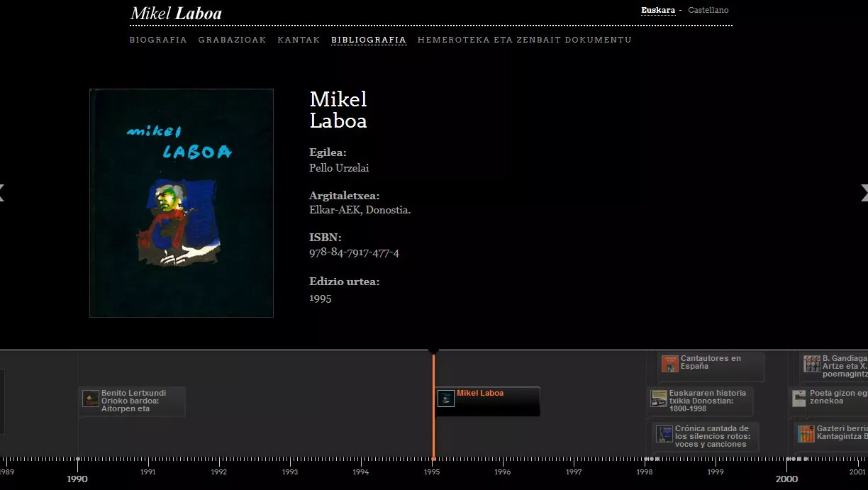Switch language to Castellano

click(x=708, y=10)
